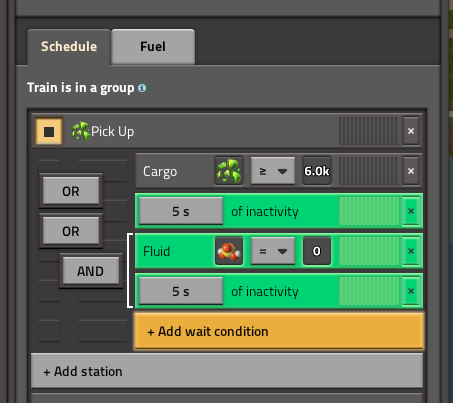Click the 6.0k cargo amount field
Screen dimensions: 453x403
(x=317, y=171)
